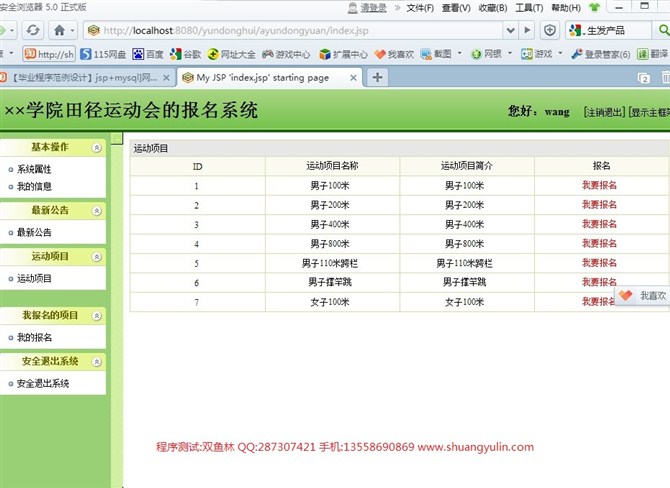Click the 注销退出 link
The height and width of the screenshot is (488, 670).
[x=604, y=112]
